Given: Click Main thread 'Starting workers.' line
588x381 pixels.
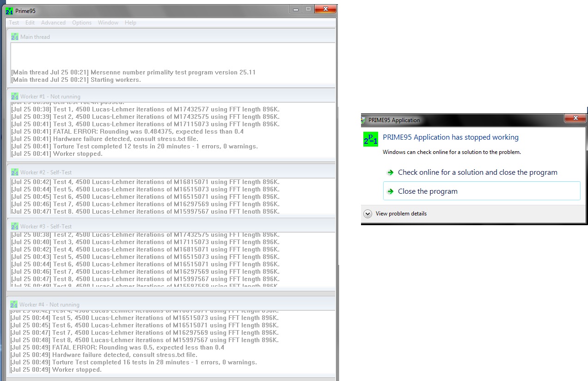Looking at the screenshot, I should [x=76, y=80].
